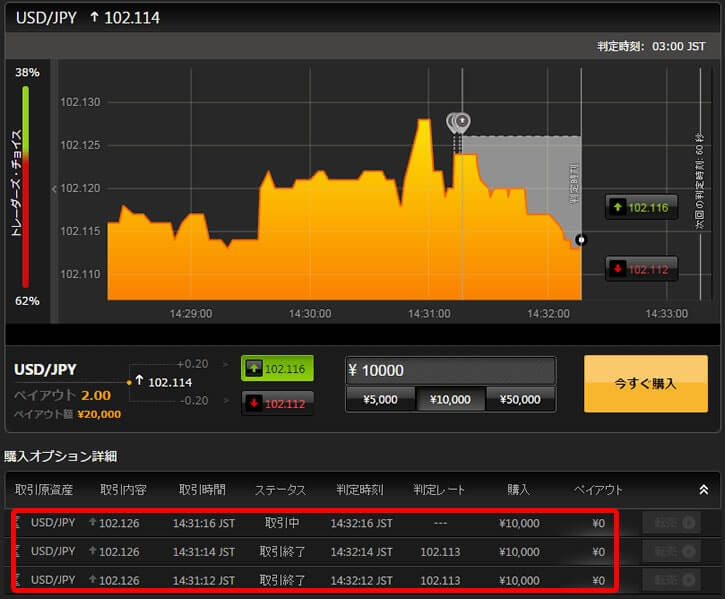Click the ¥ 10000 amount input field

[x=451, y=371]
